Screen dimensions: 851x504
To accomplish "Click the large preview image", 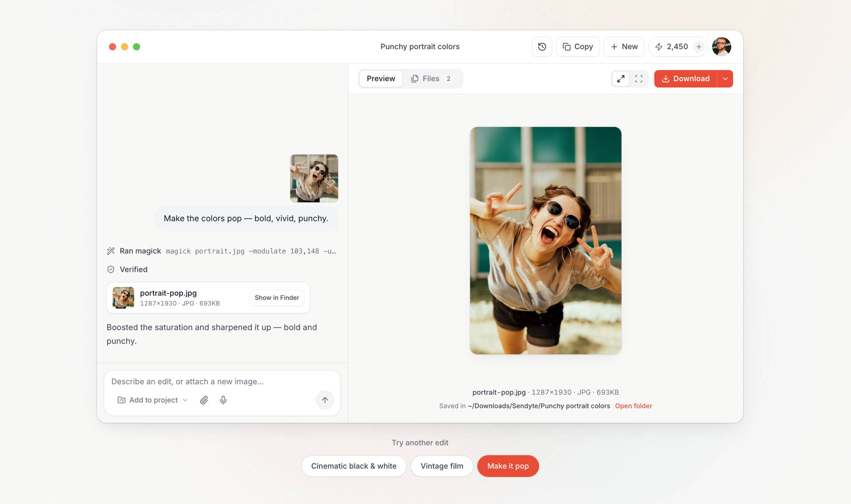I will [546, 241].
